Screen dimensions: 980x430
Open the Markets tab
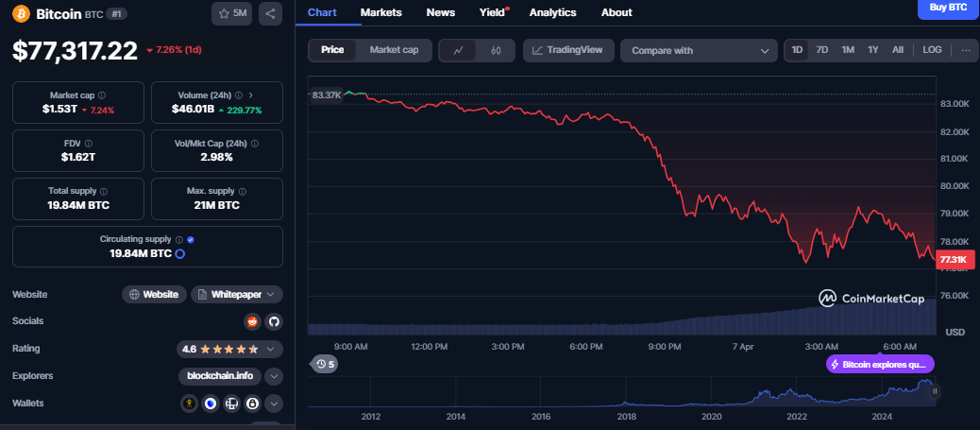[381, 12]
